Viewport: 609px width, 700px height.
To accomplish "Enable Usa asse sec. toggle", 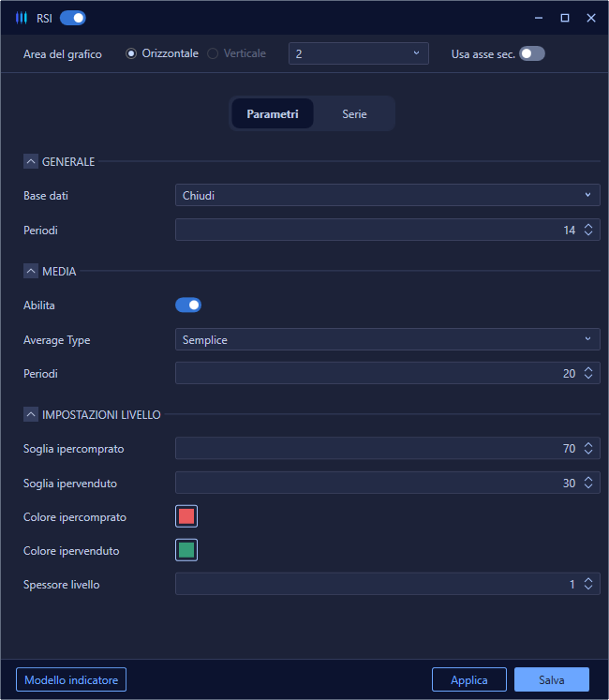I will click(x=532, y=53).
